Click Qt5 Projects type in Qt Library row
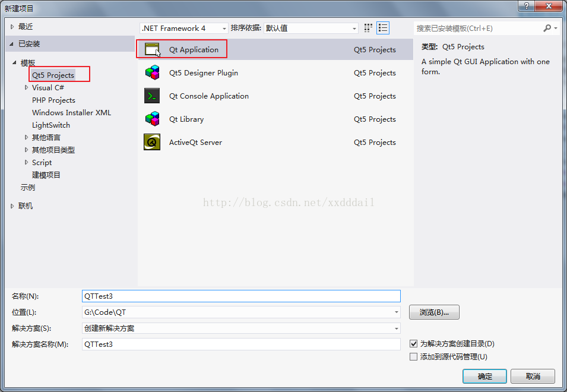This screenshot has width=567, height=392. [375, 119]
